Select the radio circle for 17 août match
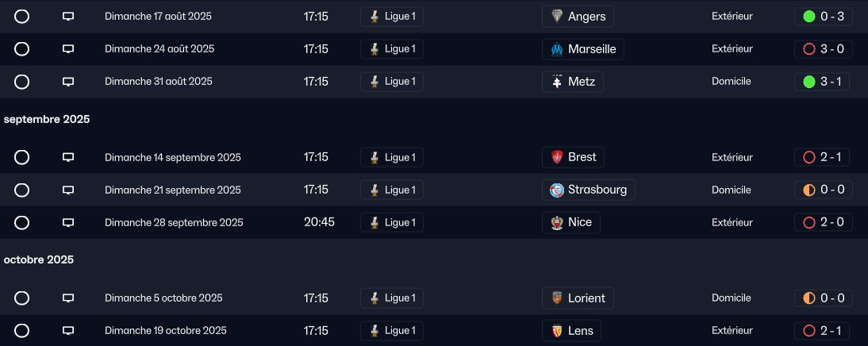The width and height of the screenshot is (868, 346). coord(21,17)
